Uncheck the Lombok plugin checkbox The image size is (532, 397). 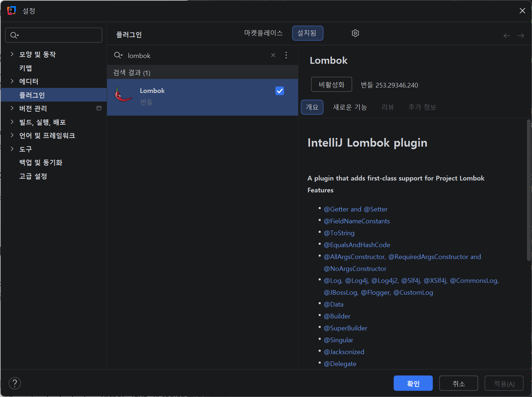coord(279,91)
